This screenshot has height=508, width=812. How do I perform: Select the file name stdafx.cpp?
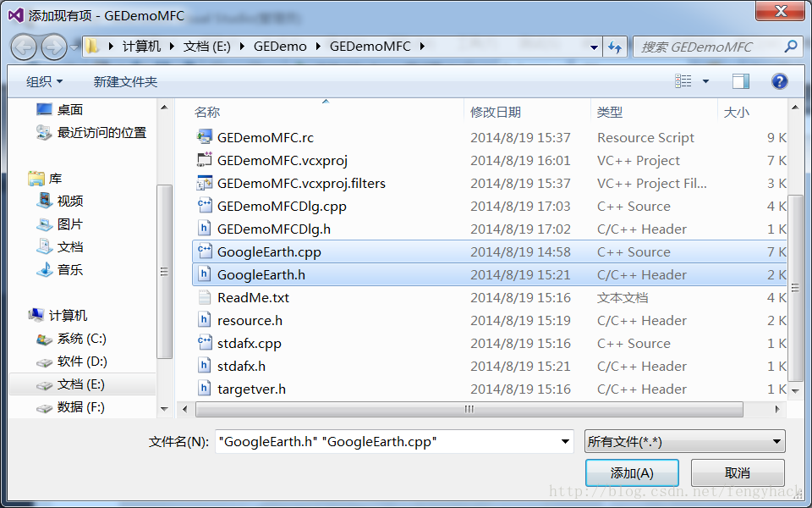(249, 343)
